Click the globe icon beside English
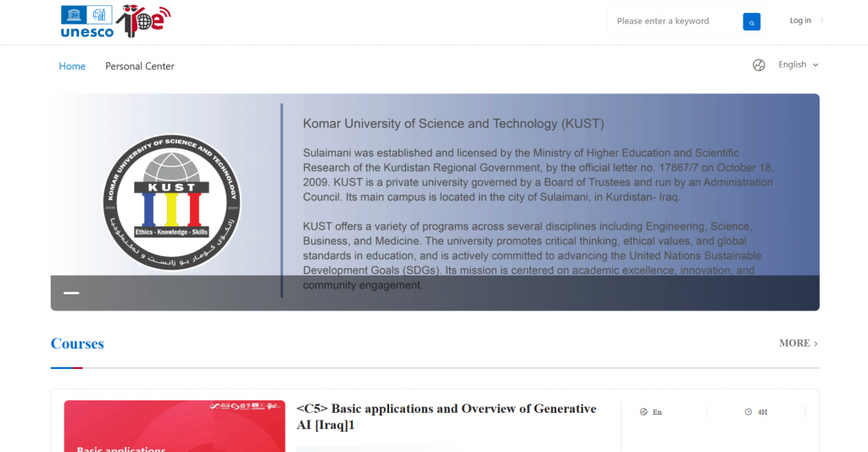 click(x=759, y=64)
